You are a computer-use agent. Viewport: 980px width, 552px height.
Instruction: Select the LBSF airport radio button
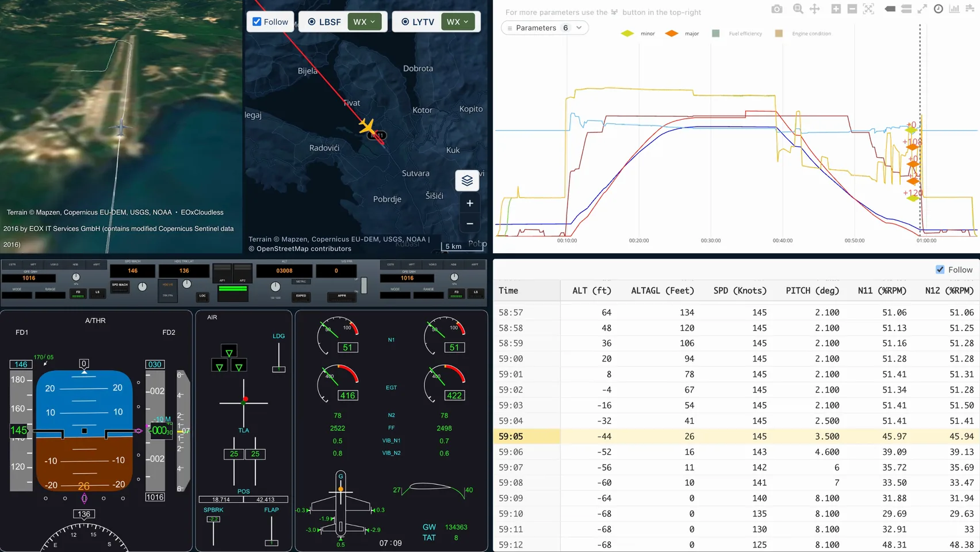[x=312, y=22]
